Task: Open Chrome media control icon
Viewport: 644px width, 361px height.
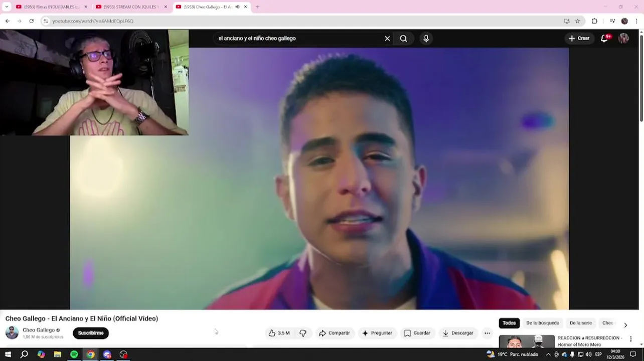Action: 612,21
